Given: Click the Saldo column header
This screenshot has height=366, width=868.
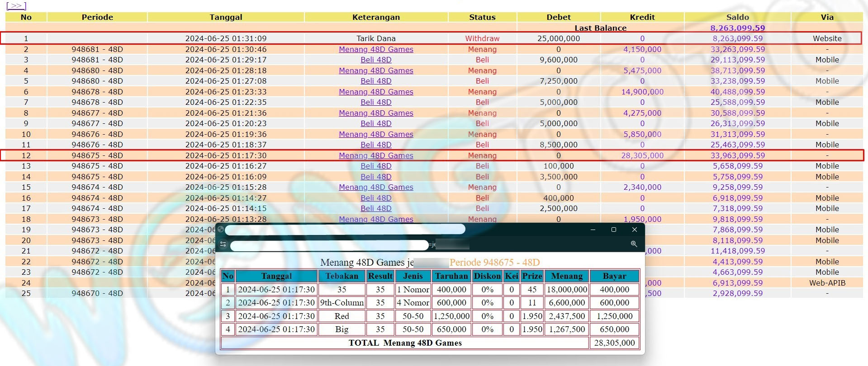Looking at the screenshot, I should pyautogui.click(x=737, y=17).
